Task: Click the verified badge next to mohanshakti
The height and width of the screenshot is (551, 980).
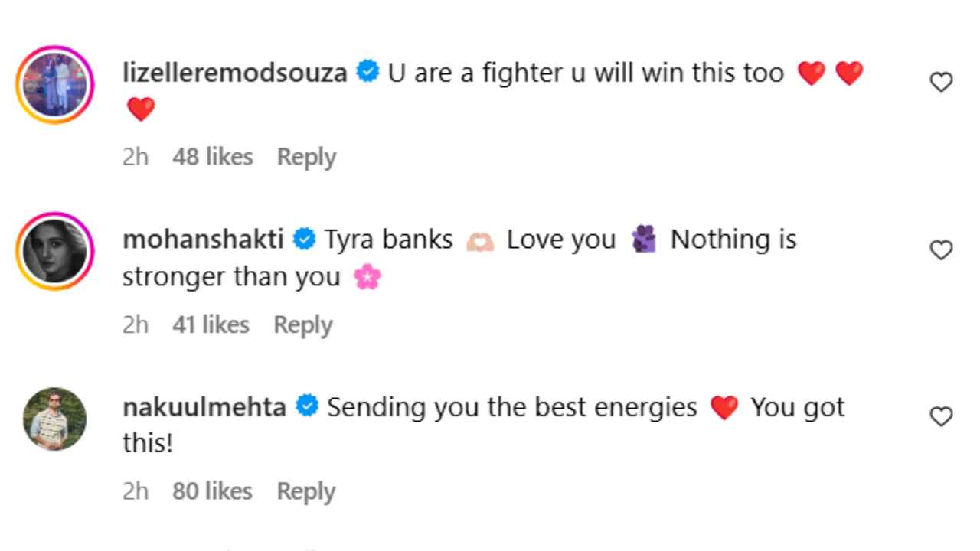Action: coord(305,240)
